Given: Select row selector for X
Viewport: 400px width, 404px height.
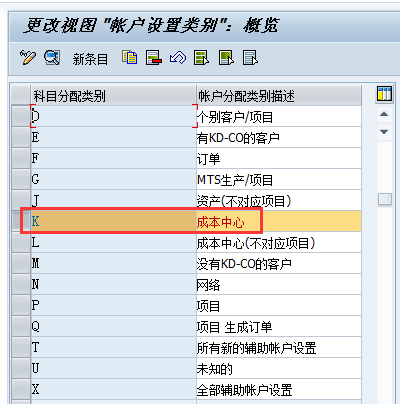Looking at the screenshot, I should pyautogui.click(x=21, y=389).
